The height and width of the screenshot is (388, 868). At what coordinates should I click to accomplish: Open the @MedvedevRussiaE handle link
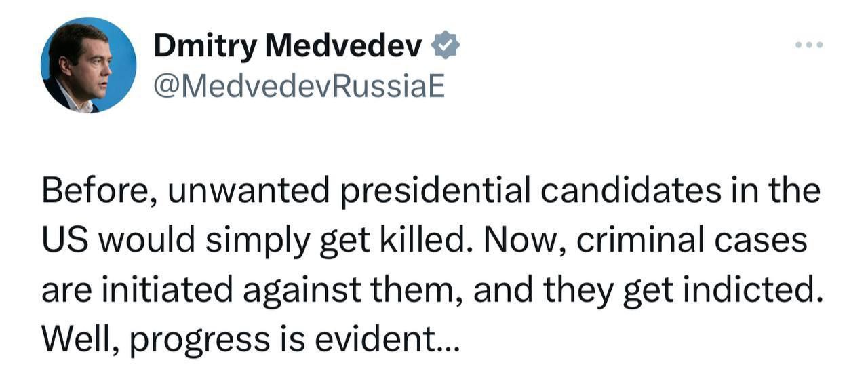click(300, 86)
